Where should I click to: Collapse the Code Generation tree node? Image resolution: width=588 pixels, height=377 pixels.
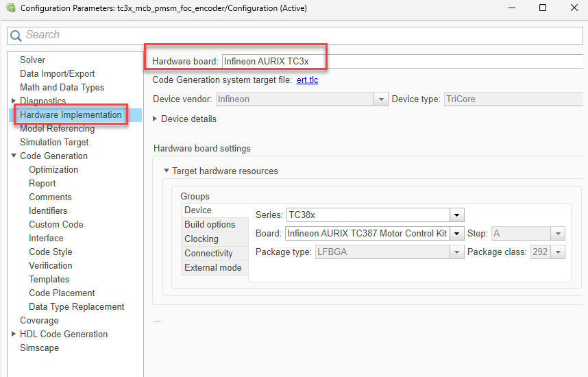[x=14, y=156]
